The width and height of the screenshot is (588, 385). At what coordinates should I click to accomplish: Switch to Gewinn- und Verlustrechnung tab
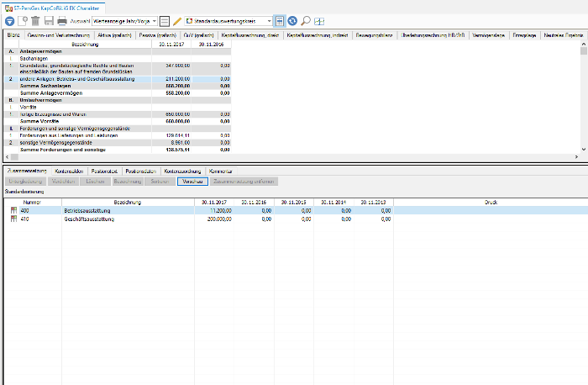coord(59,35)
